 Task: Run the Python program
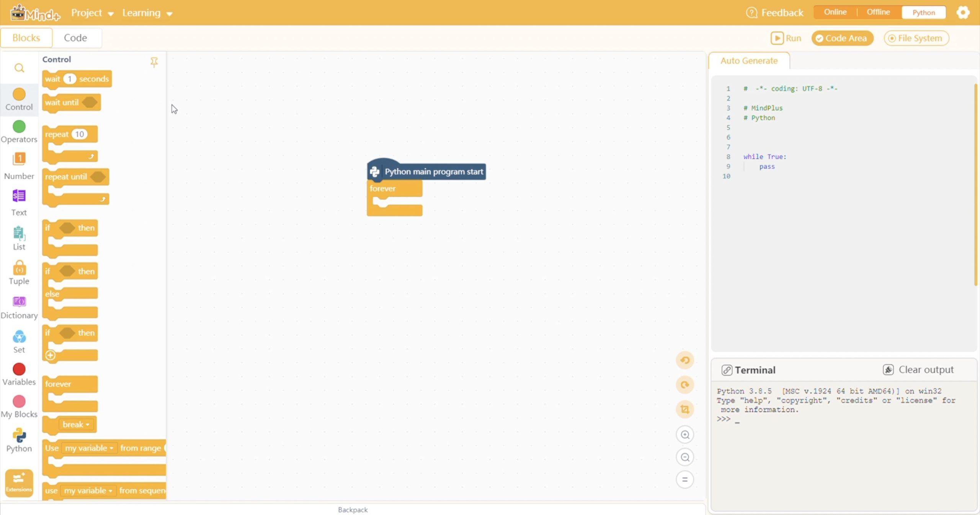786,38
